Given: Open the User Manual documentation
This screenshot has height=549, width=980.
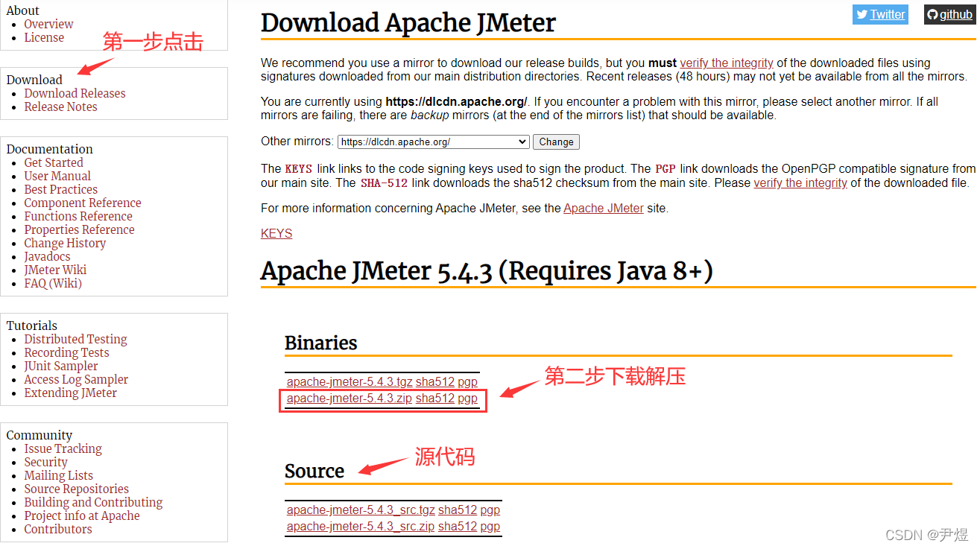Looking at the screenshot, I should pos(57,176).
